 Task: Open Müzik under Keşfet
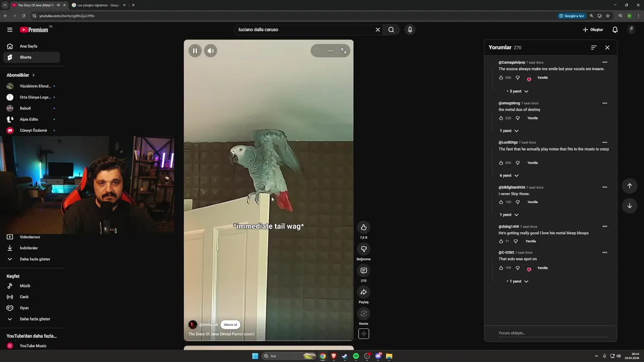31,286
